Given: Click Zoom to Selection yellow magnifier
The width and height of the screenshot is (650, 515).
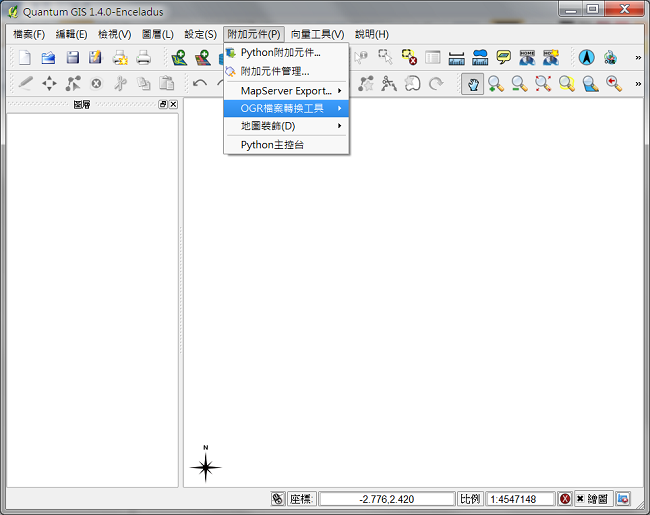Looking at the screenshot, I should point(567,84).
